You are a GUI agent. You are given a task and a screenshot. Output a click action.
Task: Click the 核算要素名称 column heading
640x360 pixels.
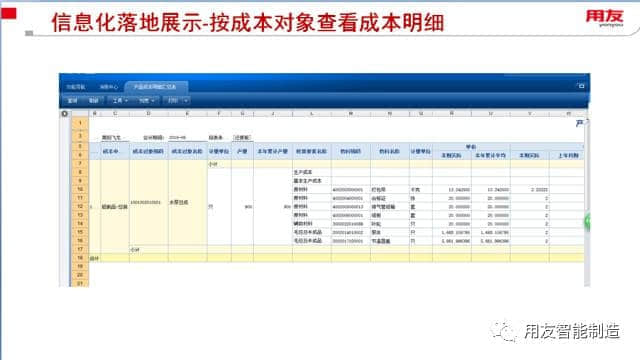[x=311, y=151]
